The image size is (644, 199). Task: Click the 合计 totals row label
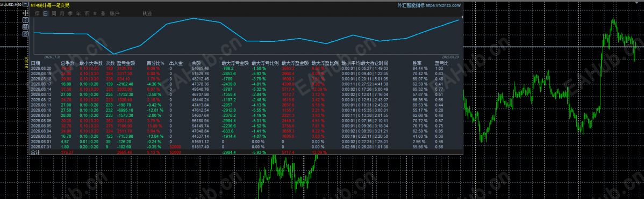pyautogui.click(x=35, y=152)
